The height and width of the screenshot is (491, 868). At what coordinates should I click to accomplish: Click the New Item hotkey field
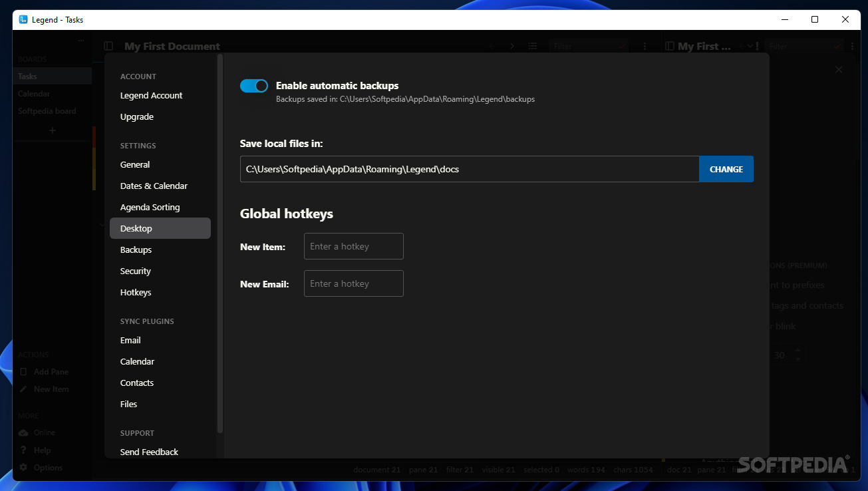pos(354,246)
